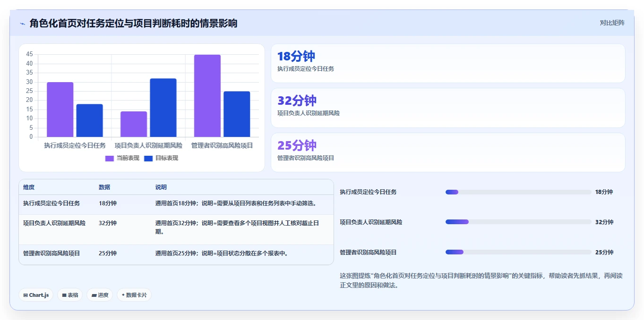644x320 pixels.
Task: Click the purple bar for 项目负责人识别延期风险
Action: (x=134, y=124)
